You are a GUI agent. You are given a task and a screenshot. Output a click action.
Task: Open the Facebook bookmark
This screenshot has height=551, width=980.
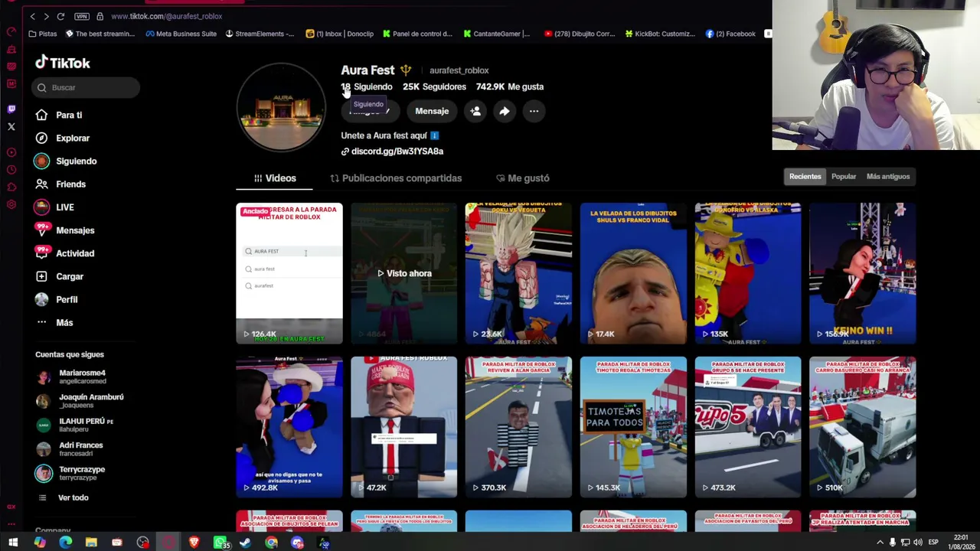tap(730, 34)
